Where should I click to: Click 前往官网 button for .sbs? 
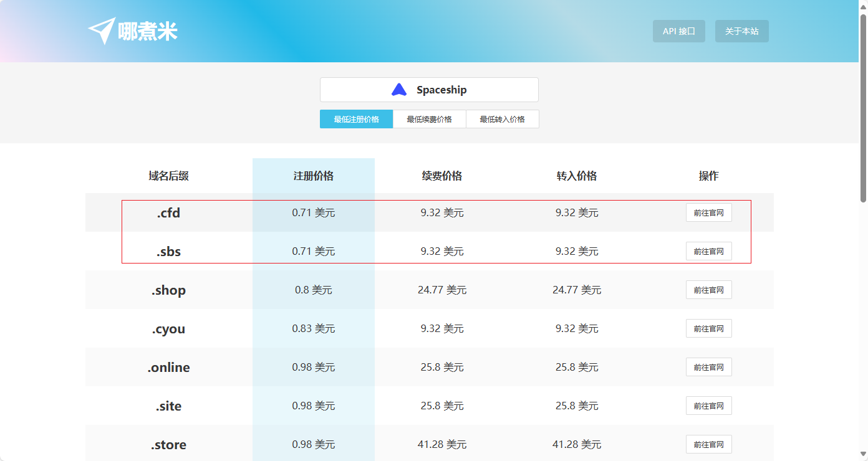tap(709, 251)
